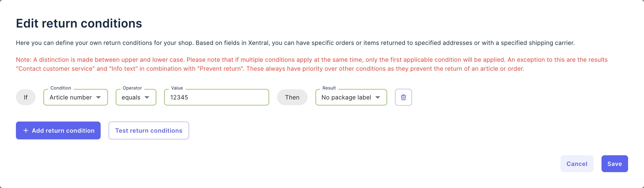Click the "Edit return conditions" heading
The height and width of the screenshot is (188, 644).
click(79, 24)
